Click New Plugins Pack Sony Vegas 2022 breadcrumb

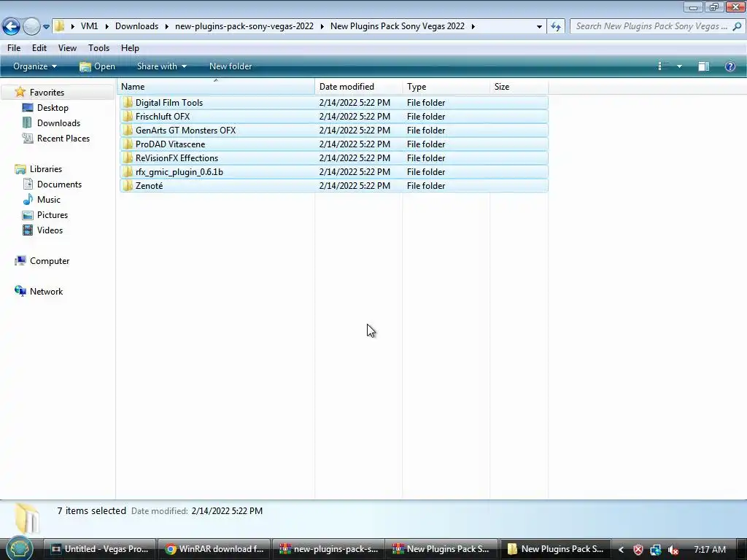[x=398, y=26]
